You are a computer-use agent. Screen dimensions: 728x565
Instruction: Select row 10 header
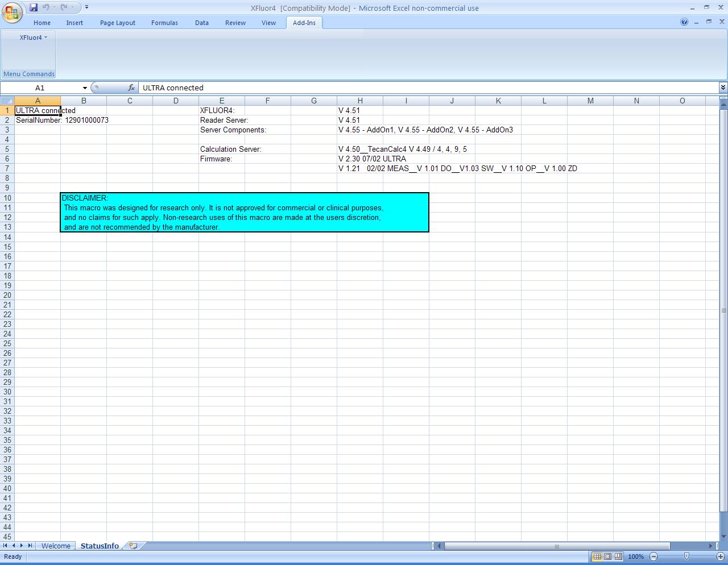[7, 198]
